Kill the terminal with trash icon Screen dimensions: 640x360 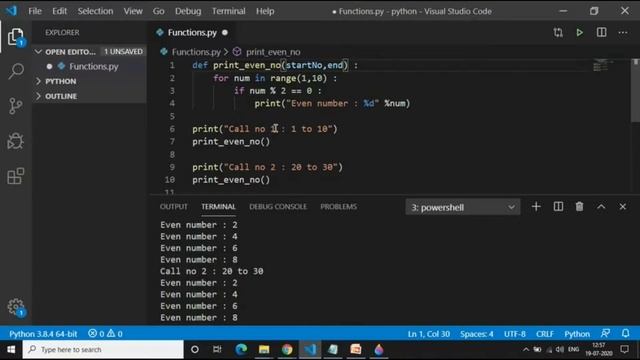(579, 207)
